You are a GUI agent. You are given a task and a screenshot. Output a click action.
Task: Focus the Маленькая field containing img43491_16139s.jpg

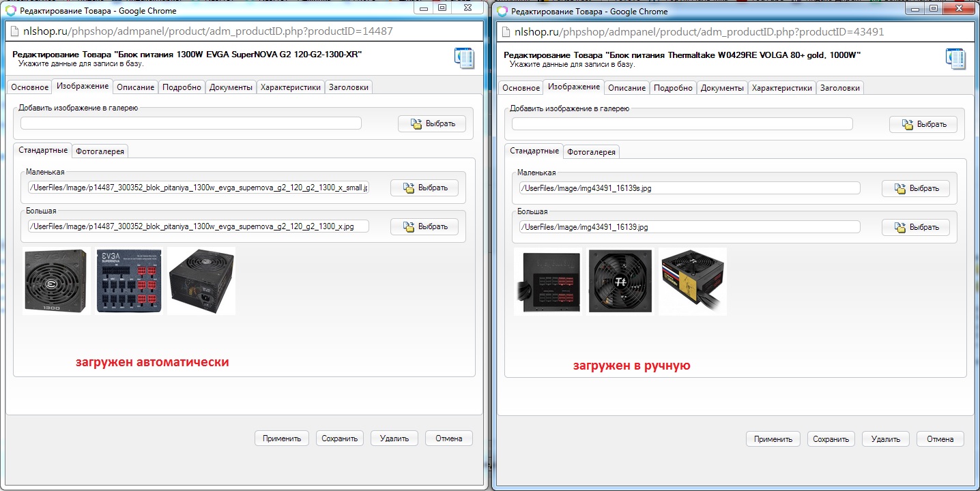(689, 188)
